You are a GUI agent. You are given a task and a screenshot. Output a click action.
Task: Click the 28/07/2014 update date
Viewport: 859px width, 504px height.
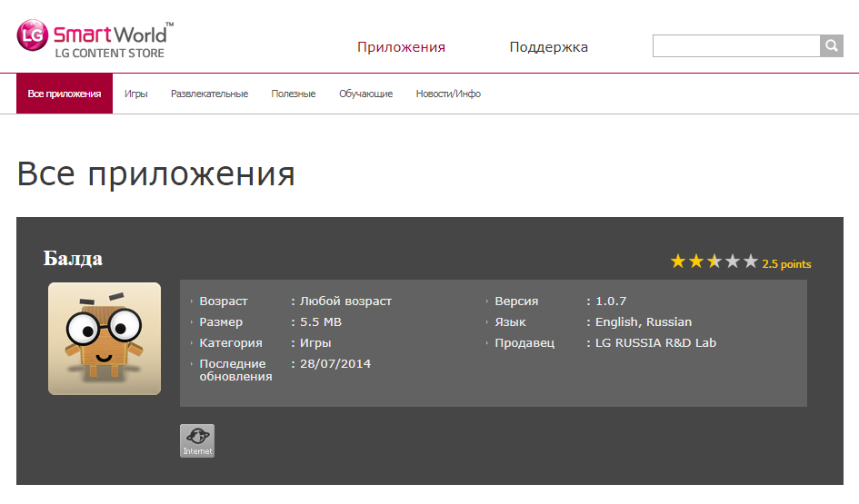point(335,363)
